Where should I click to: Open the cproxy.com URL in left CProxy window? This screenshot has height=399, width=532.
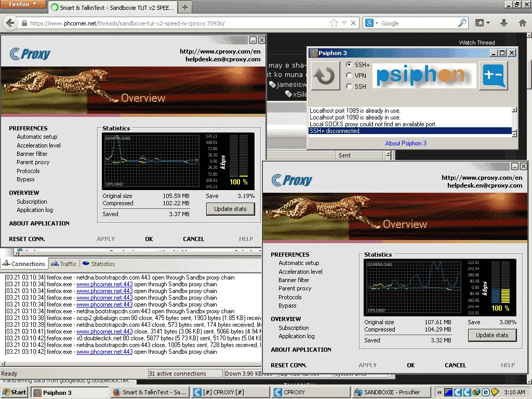220,51
